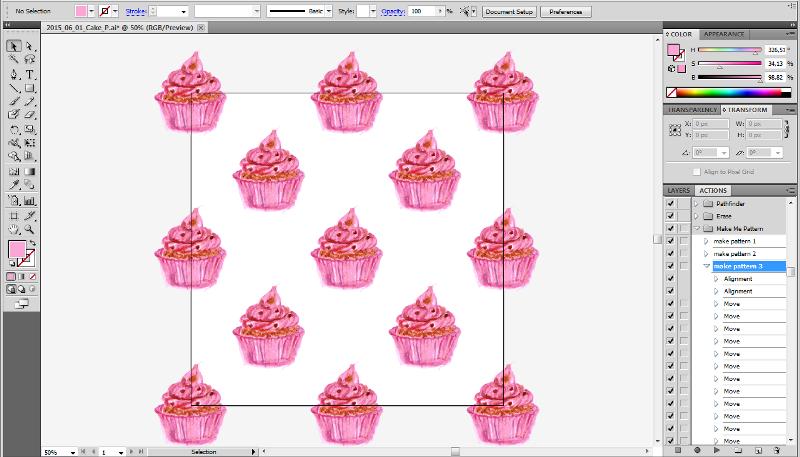The image size is (800, 457).
Task: Toggle Erase action set checkbox
Action: 670,216
